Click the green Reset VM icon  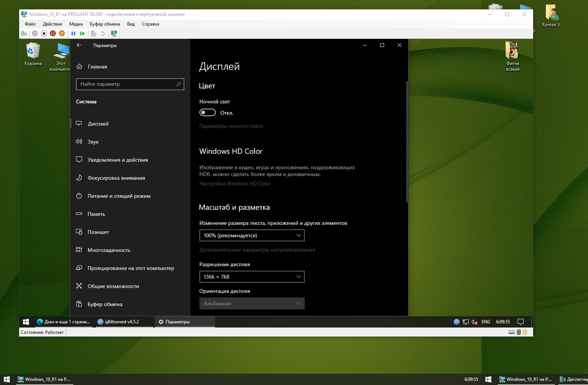[82, 33]
